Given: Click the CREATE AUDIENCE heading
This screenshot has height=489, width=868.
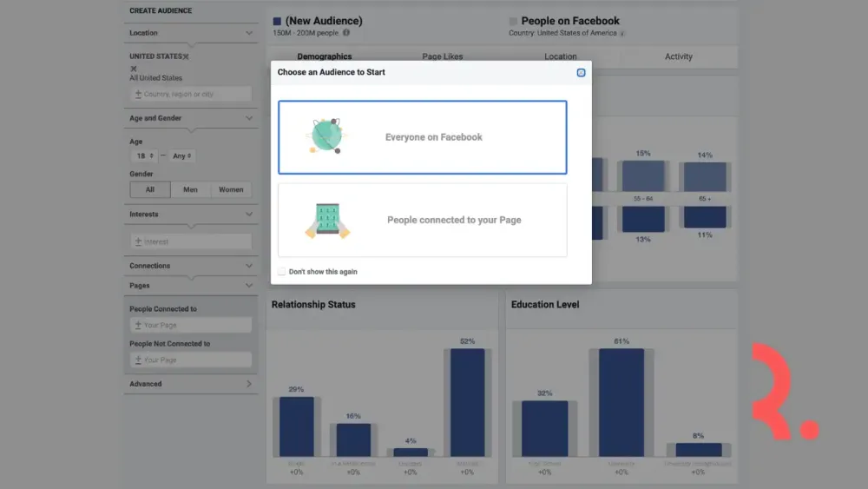Looking at the screenshot, I should click(x=161, y=10).
